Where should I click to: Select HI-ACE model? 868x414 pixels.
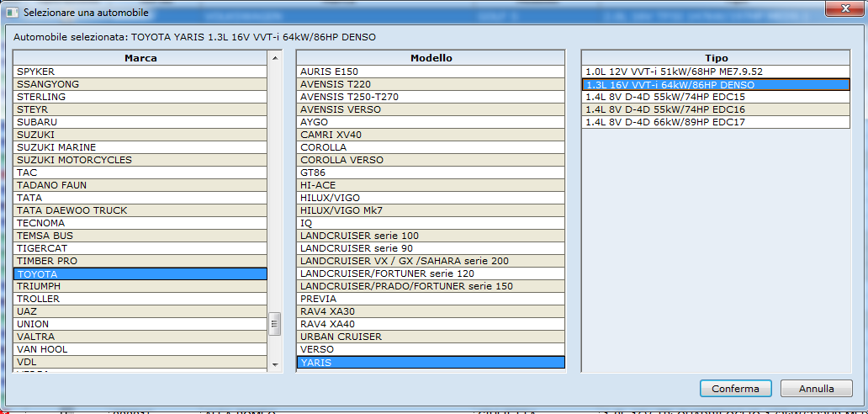pyautogui.click(x=431, y=185)
